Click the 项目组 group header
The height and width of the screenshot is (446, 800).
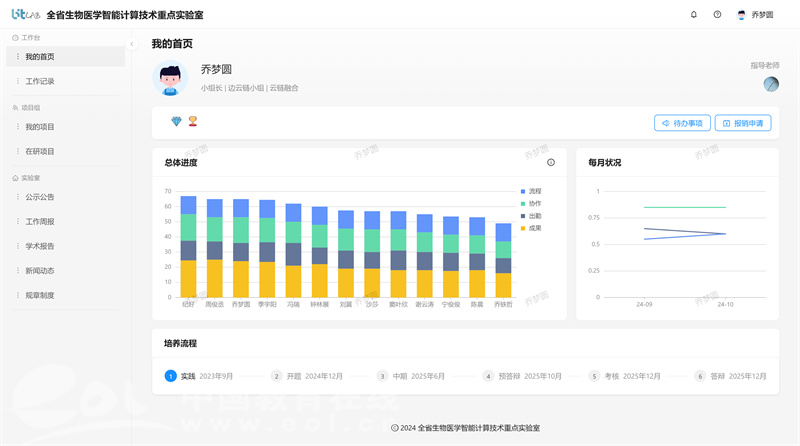coord(26,108)
